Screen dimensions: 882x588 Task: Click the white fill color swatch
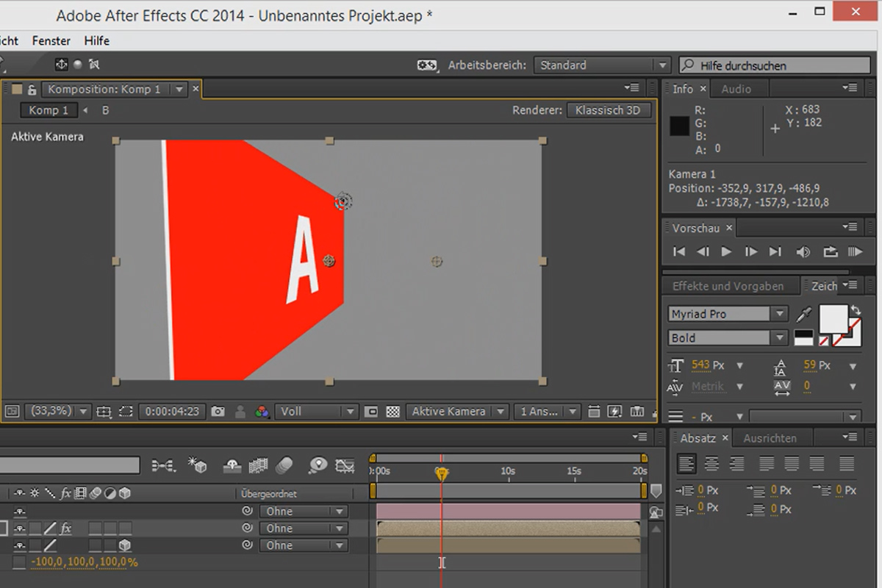pos(833,318)
